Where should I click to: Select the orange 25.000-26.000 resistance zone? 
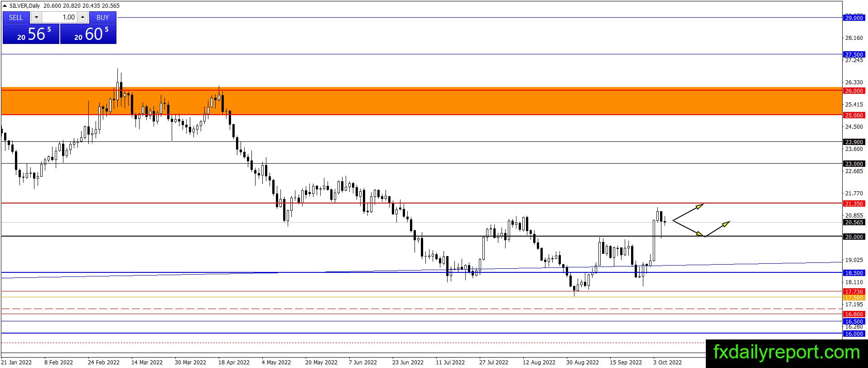[421, 101]
